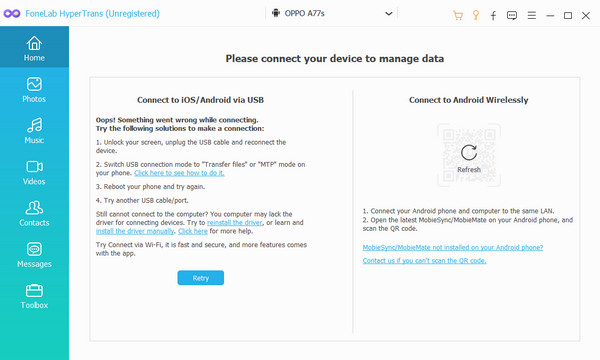Open 'Click here to see how to do it' link
The height and width of the screenshot is (360, 600).
click(x=179, y=173)
